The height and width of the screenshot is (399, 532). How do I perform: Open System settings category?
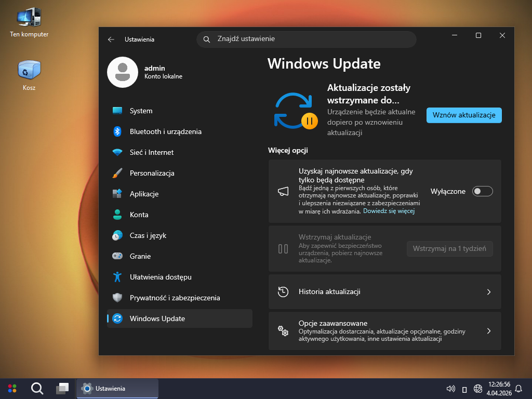[141, 111]
